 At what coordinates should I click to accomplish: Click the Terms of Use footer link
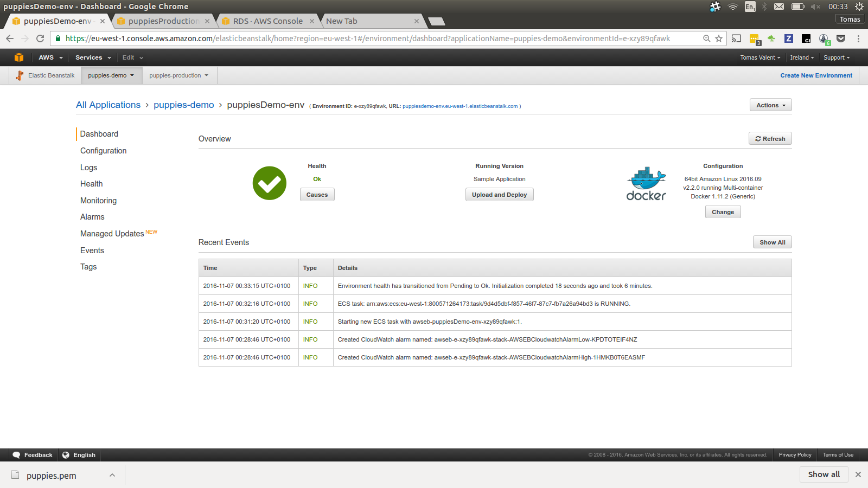(x=838, y=455)
